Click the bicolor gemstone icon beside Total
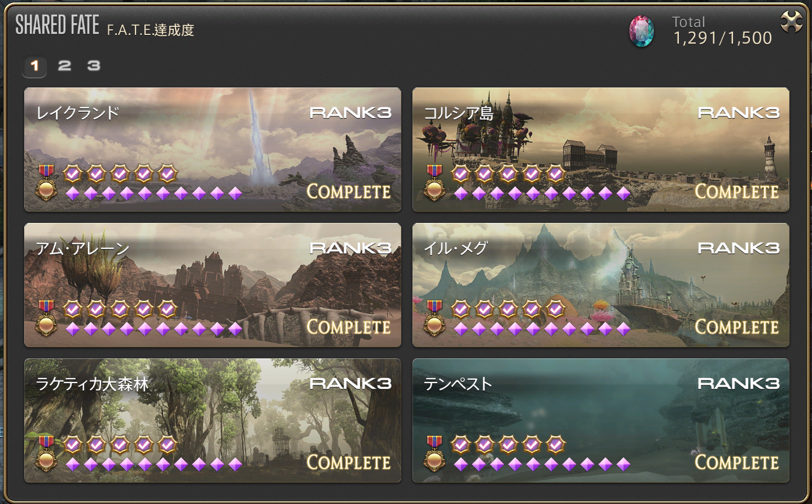Viewport: 812px width, 504px height. coord(642,31)
